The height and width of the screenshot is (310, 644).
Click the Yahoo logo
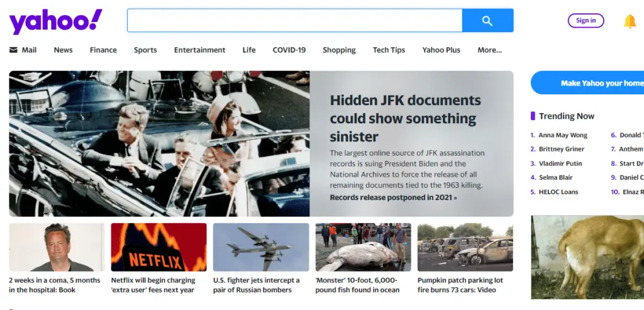[x=56, y=21]
